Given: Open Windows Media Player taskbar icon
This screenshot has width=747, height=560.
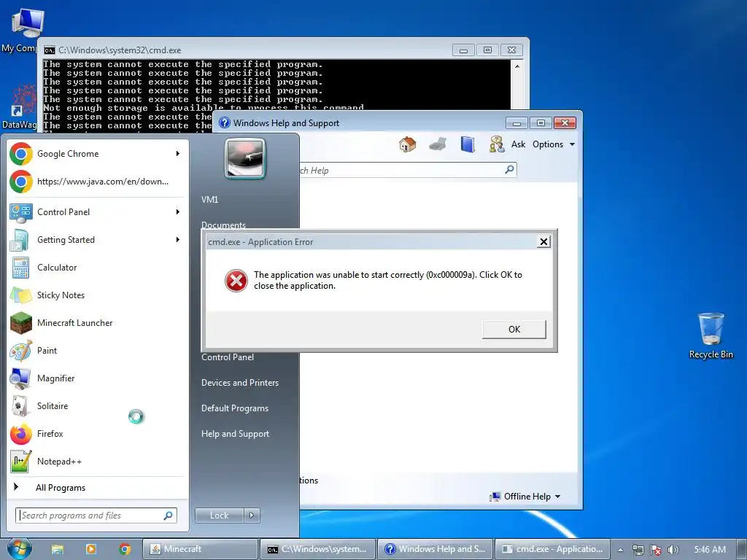Looking at the screenshot, I should point(91,549).
